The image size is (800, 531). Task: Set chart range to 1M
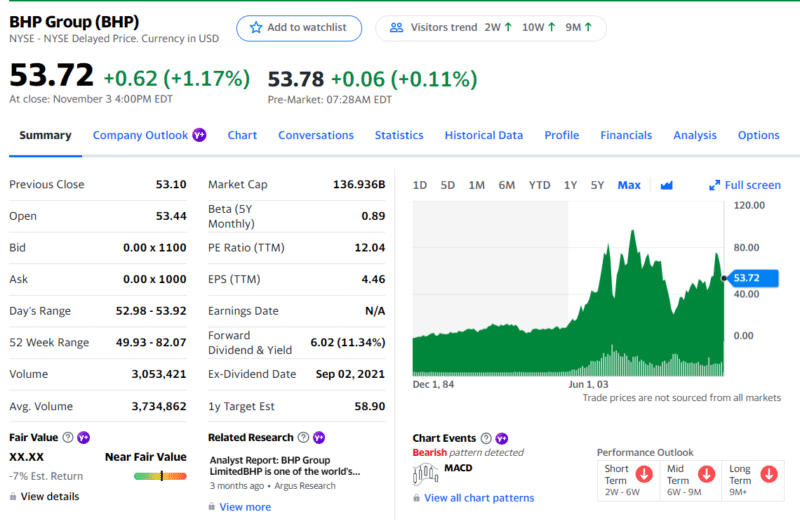(477, 185)
